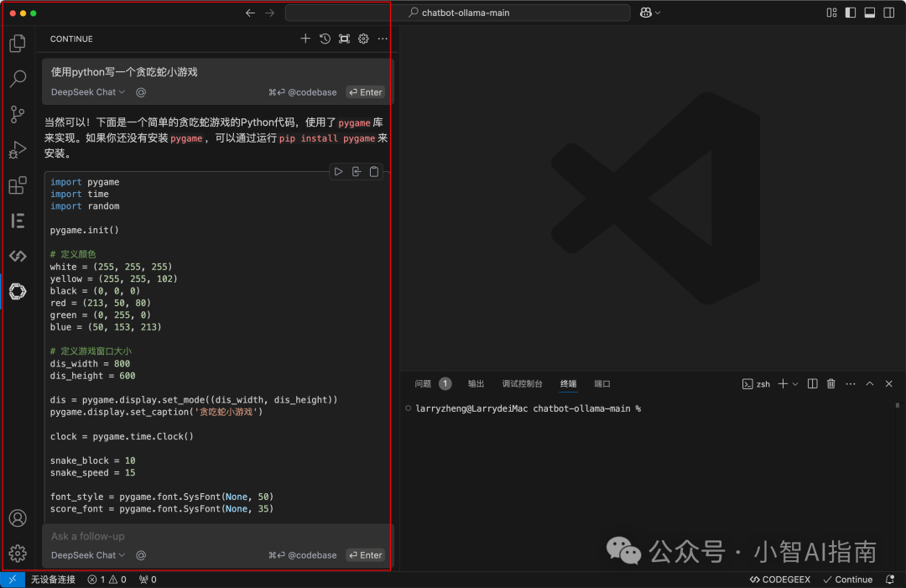Toggle the primary sidebar visibility

pos(851,13)
